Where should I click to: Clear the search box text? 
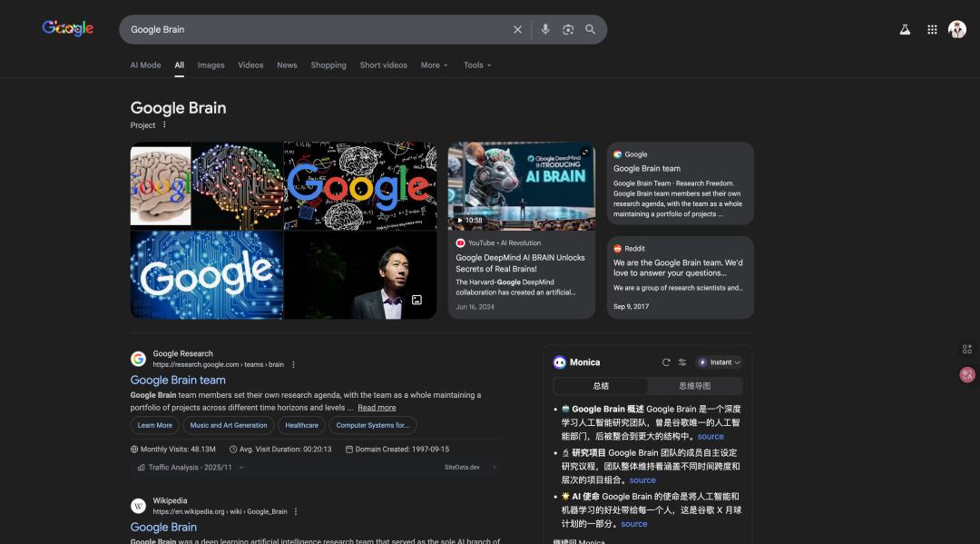click(x=517, y=29)
